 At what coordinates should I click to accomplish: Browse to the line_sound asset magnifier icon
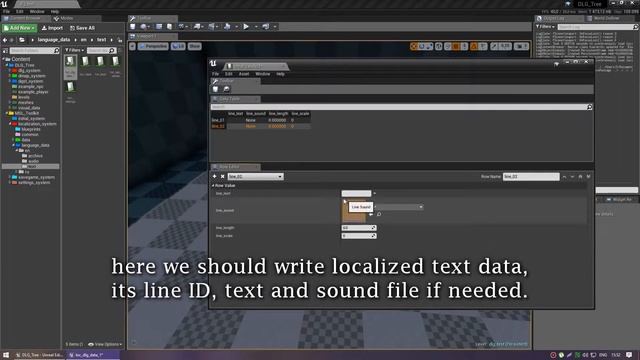click(379, 214)
